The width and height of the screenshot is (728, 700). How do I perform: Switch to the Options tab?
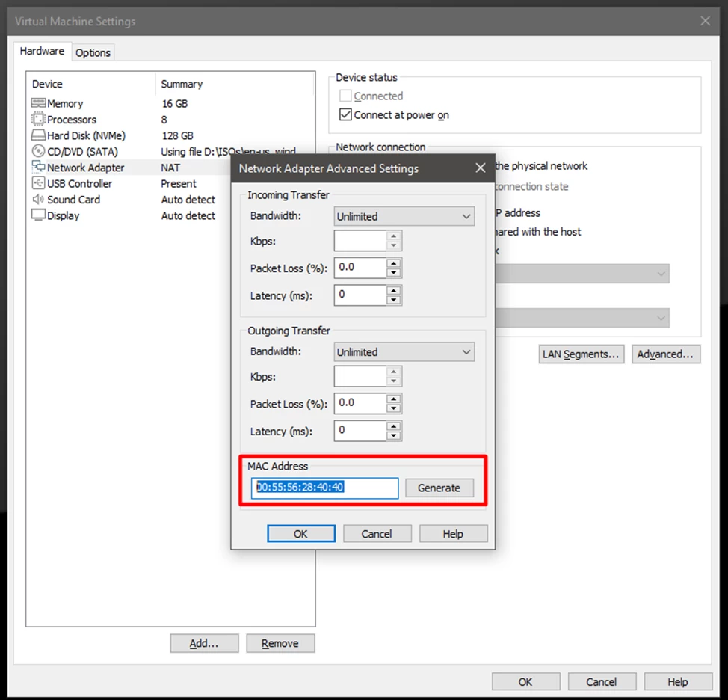click(93, 52)
